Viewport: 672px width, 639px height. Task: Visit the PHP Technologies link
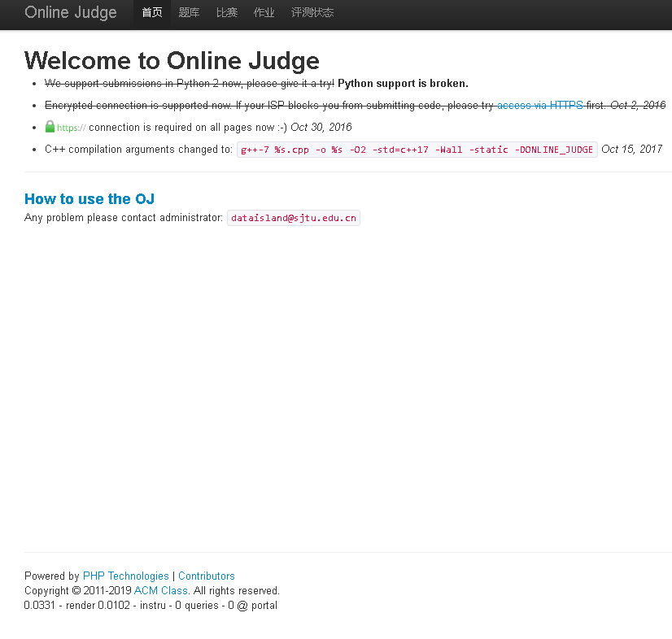(126, 576)
